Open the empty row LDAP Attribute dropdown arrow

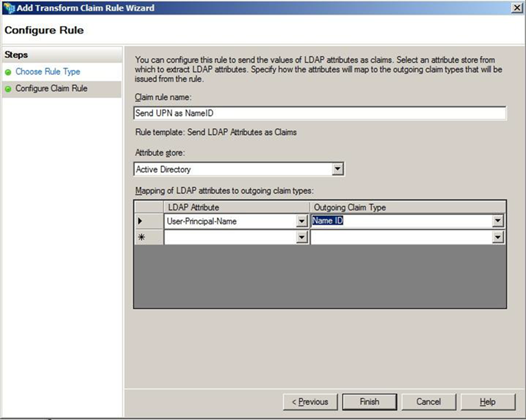click(x=302, y=237)
